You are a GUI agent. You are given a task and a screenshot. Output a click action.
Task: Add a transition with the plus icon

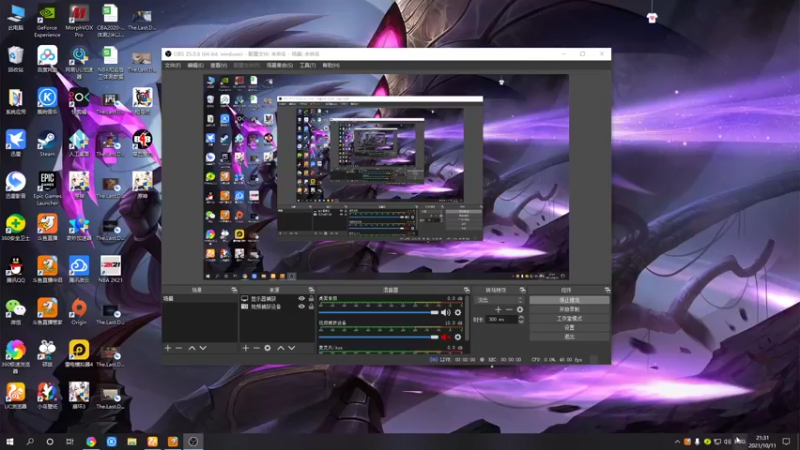(x=498, y=310)
